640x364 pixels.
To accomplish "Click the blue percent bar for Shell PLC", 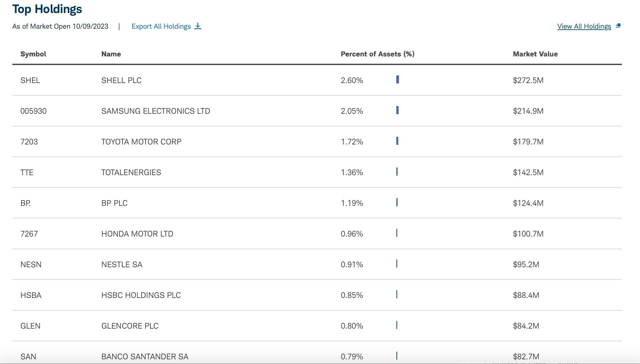I will 397,79.
